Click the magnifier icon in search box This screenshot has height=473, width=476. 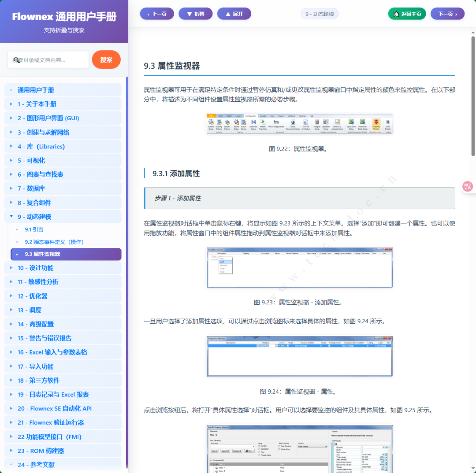[16, 60]
